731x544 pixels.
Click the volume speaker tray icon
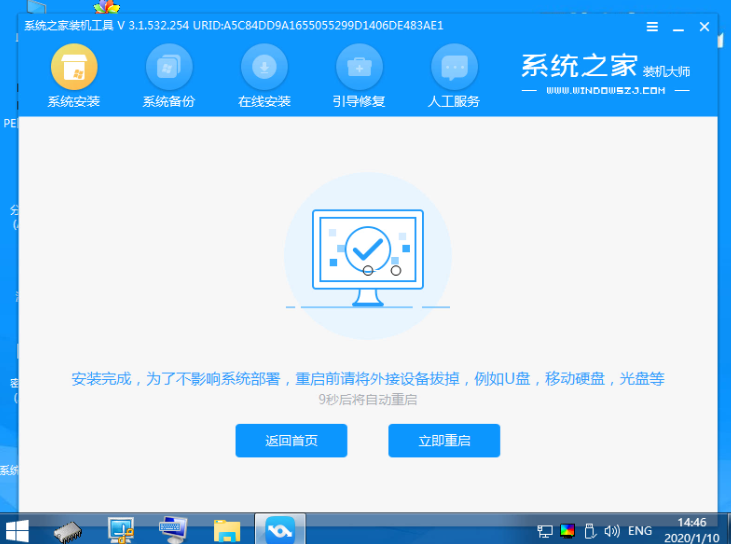pyautogui.click(x=611, y=530)
